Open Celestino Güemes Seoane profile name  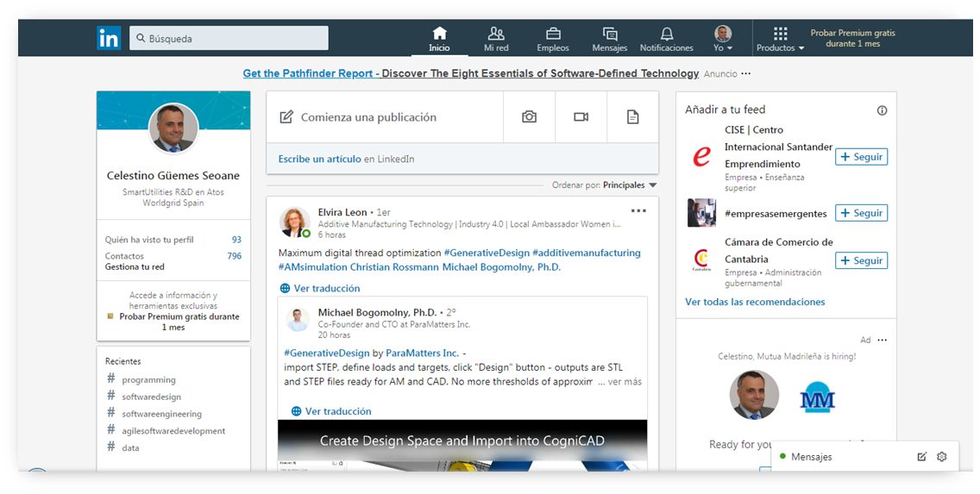click(x=173, y=176)
